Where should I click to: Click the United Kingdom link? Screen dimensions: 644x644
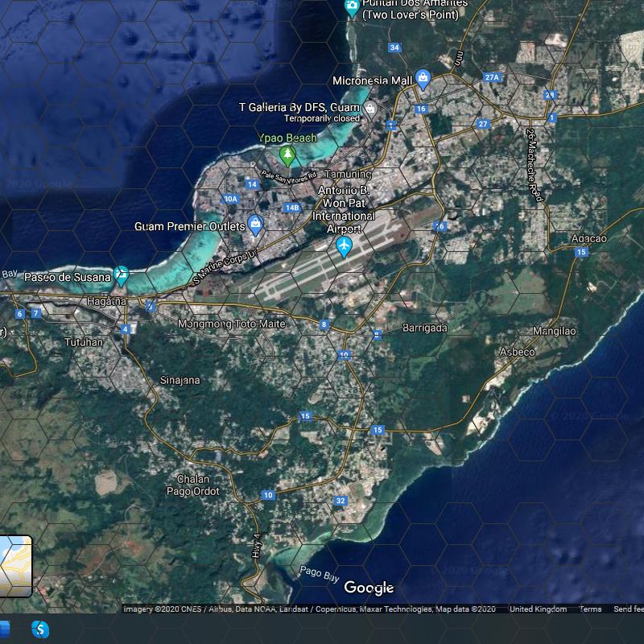[x=538, y=609]
